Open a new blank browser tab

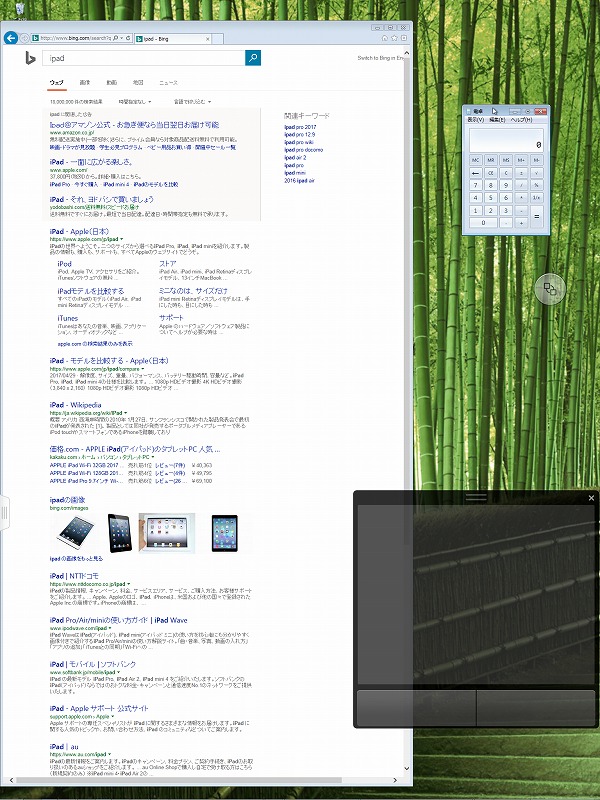218,39
